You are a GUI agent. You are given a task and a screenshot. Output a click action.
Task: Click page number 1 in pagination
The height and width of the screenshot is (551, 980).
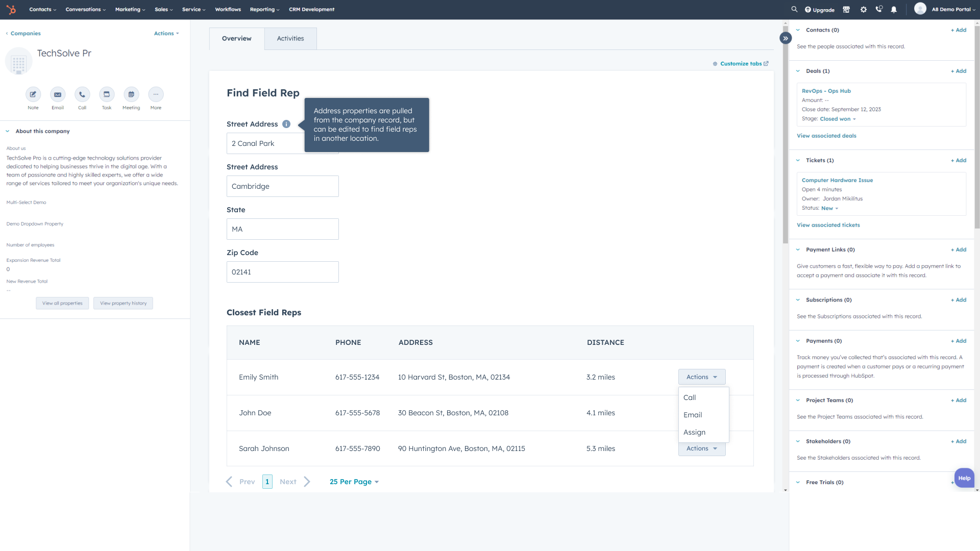267,482
